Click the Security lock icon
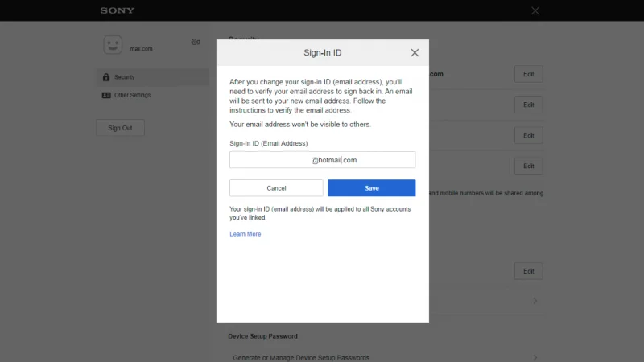The height and width of the screenshot is (362, 644). [106, 76]
